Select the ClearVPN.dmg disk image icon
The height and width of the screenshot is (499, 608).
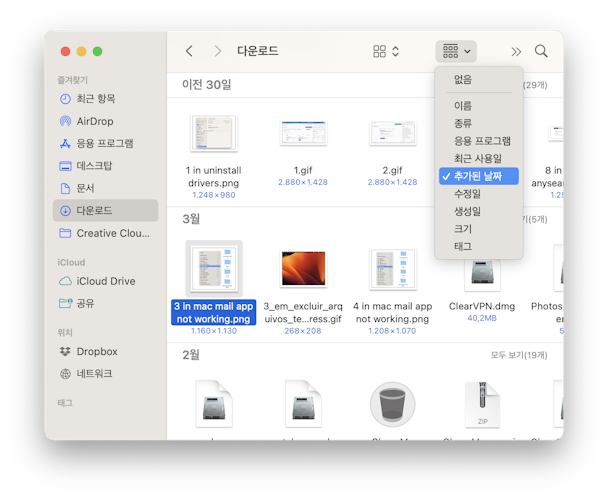pos(482,273)
